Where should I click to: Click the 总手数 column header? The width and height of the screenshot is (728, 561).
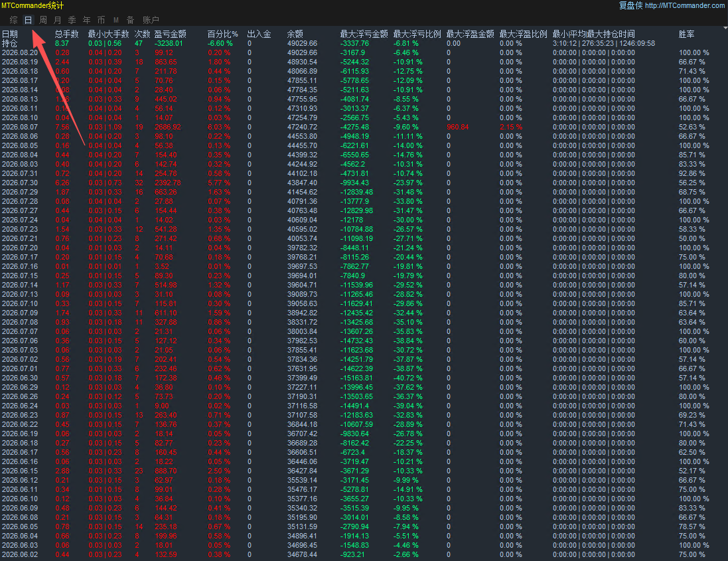coord(67,34)
